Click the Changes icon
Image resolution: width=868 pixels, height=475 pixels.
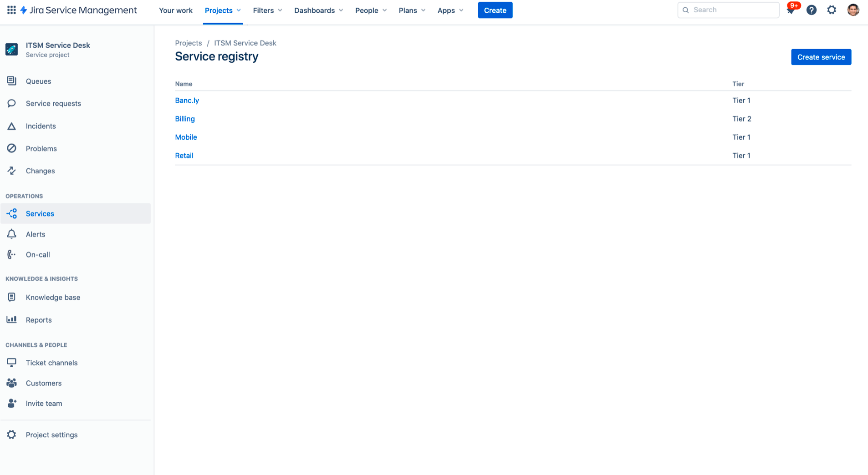(x=11, y=171)
